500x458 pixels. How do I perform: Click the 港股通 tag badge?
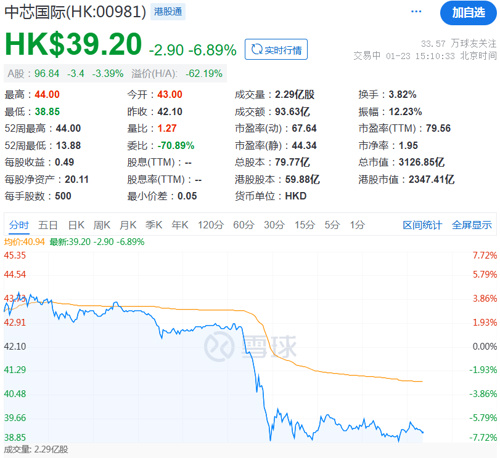pyautogui.click(x=168, y=12)
